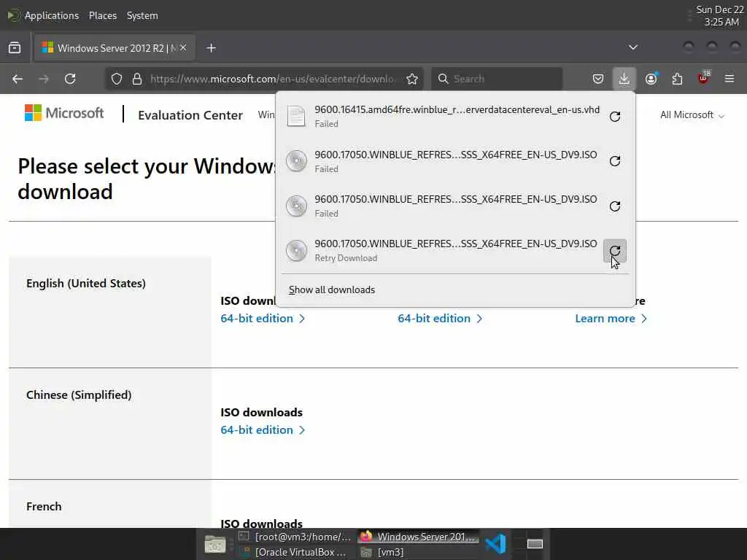Open Firefox View tab manager icon
The width and height of the screenshot is (747, 560).
click(15, 47)
